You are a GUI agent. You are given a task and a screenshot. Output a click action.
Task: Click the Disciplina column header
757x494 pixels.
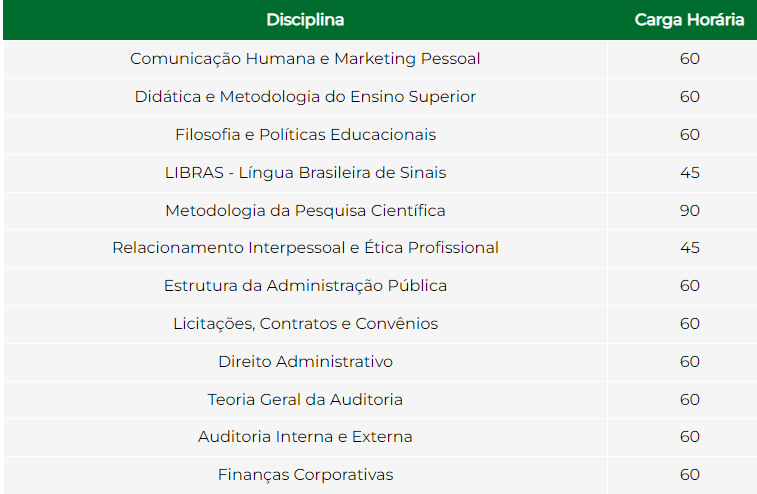click(x=305, y=20)
